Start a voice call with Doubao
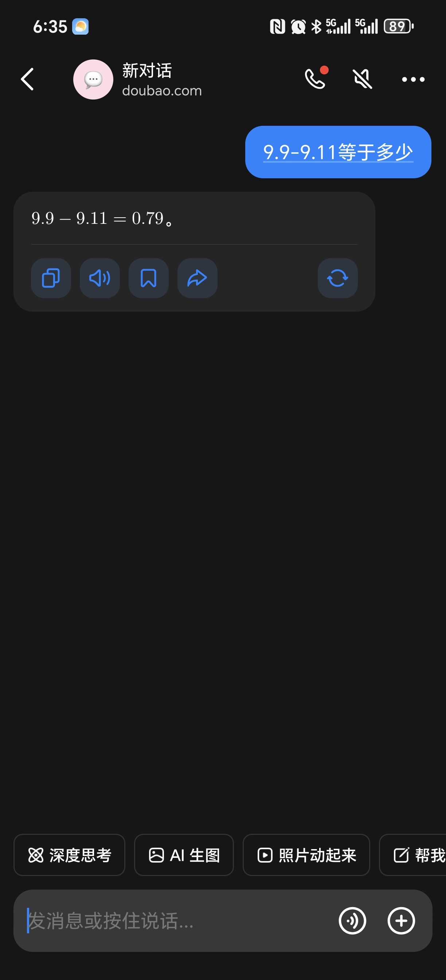 tap(316, 78)
